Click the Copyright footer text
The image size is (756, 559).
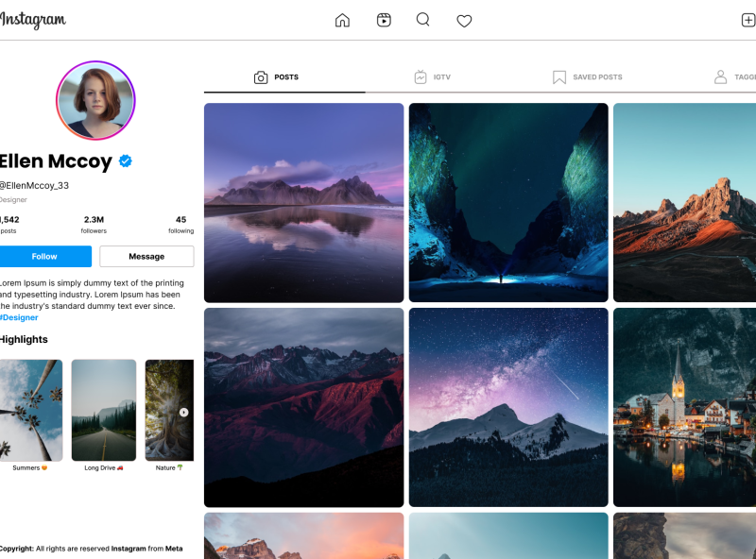click(91, 549)
